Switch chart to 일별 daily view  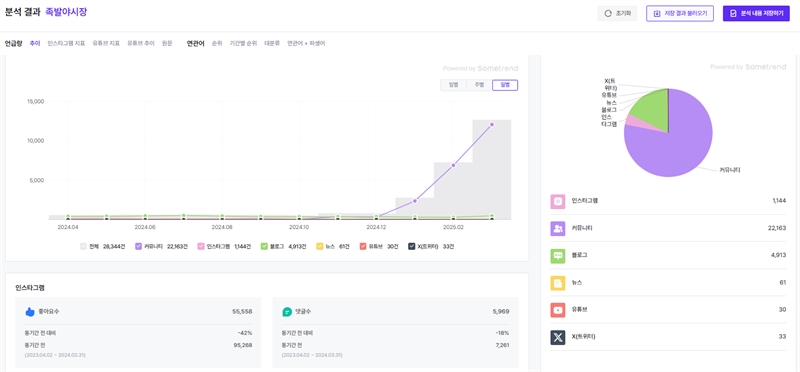pyautogui.click(x=454, y=85)
